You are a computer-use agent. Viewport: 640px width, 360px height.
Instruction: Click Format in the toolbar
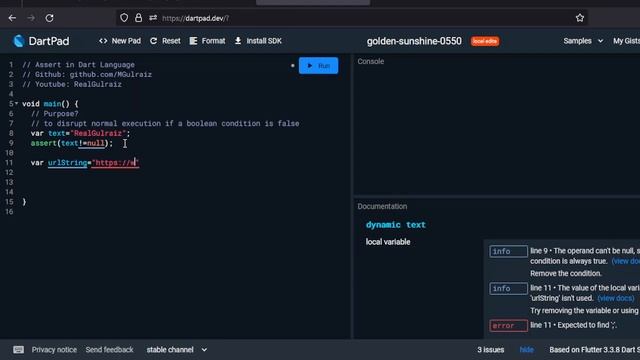[207, 41]
